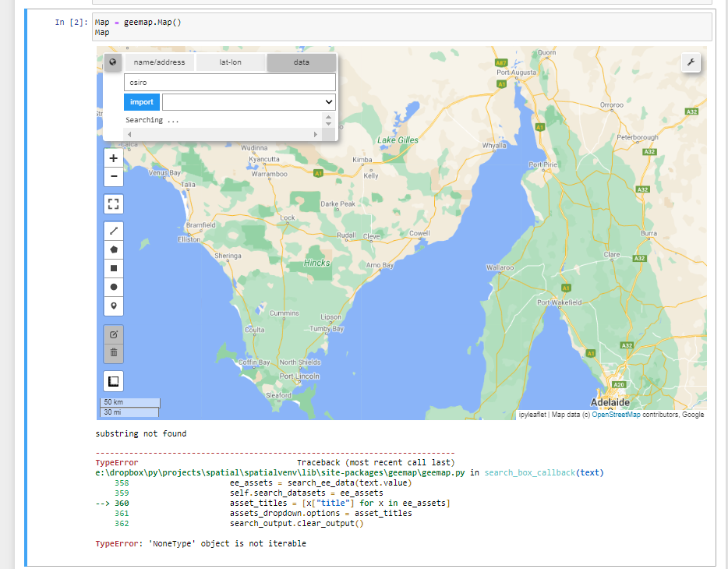728x569 pixels.
Task: Select the circle drawing tool
Action: tap(113, 287)
